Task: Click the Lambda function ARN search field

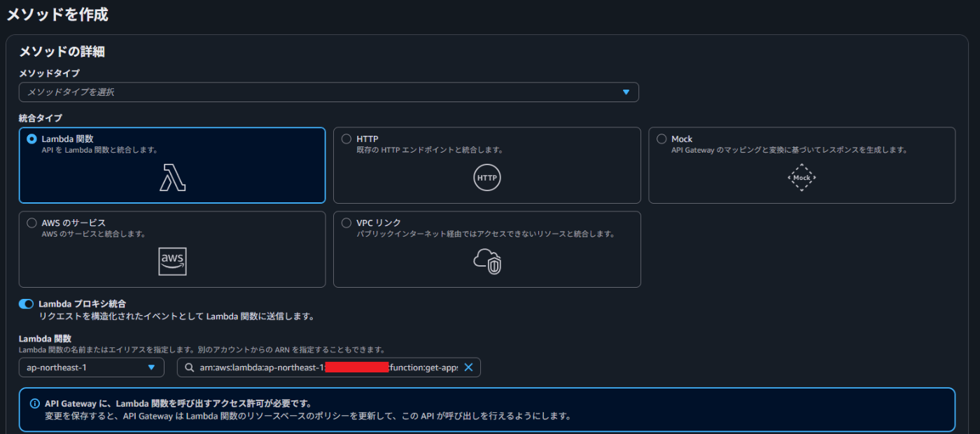Action: [328, 367]
